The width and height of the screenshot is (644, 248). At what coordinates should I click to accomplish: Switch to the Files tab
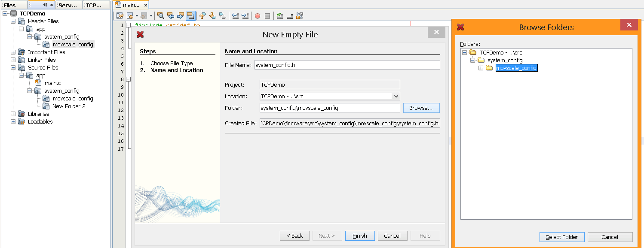[x=10, y=5]
